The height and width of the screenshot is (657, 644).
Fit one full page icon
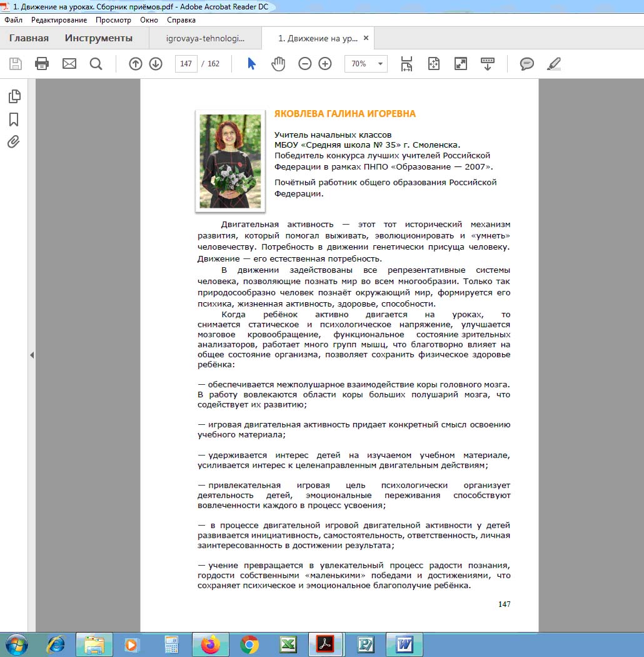click(434, 64)
